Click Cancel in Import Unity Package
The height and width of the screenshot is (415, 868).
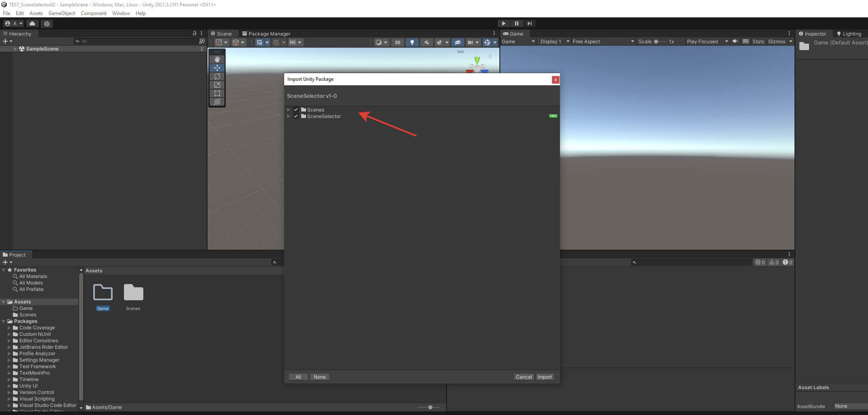coord(524,377)
